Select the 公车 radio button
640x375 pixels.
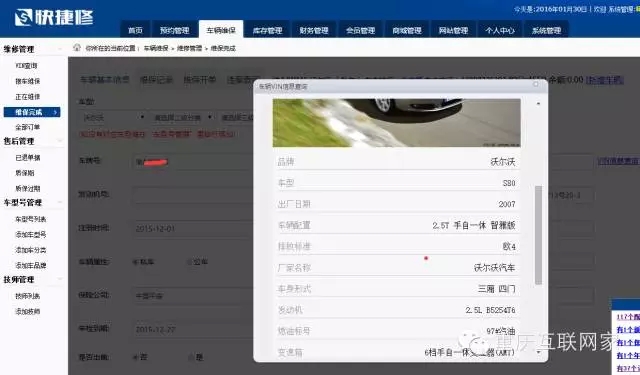pos(189,262)
